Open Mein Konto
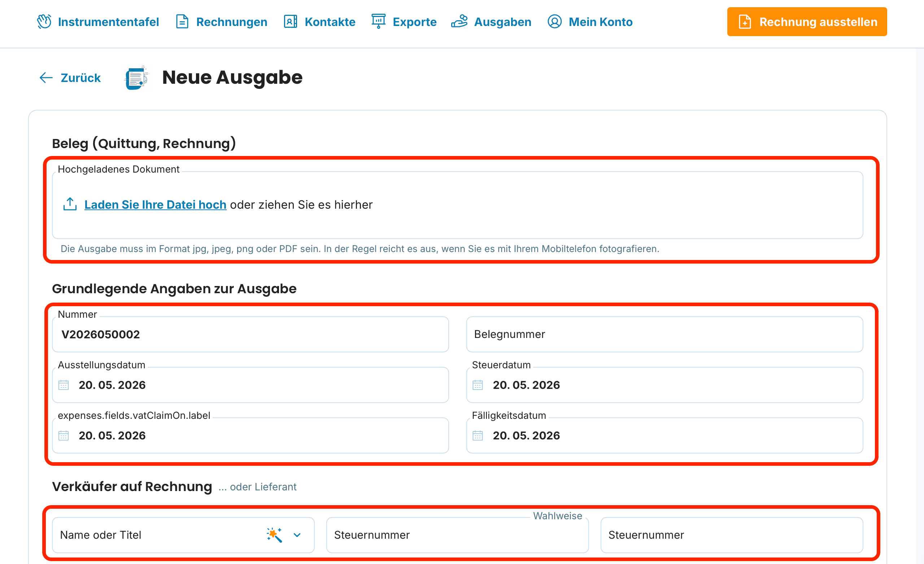The width and height of the screenshot is (924, 564). click(x=590, y=22)
